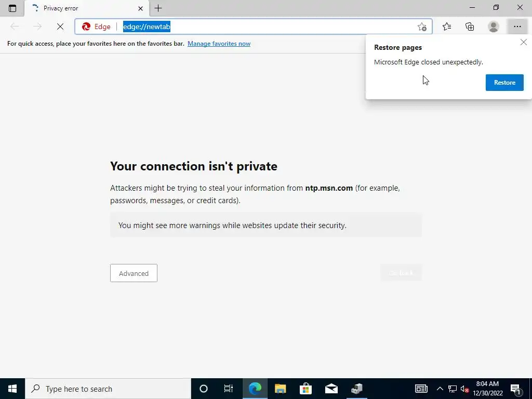Click Manage favorites now link
The image size is (532, 399).
pyautogui.click(x=219, y=44)
